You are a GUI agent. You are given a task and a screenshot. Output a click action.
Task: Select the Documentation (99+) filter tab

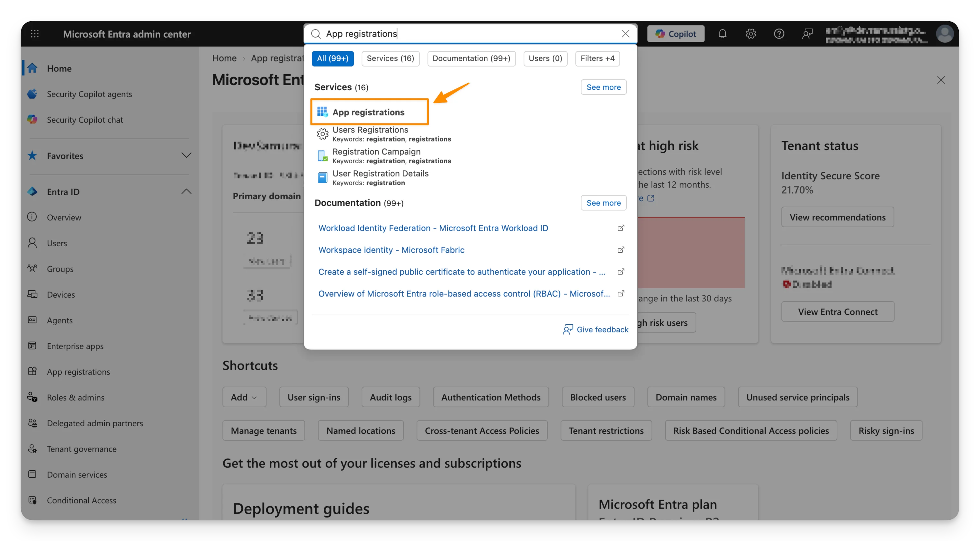[472, 58]
